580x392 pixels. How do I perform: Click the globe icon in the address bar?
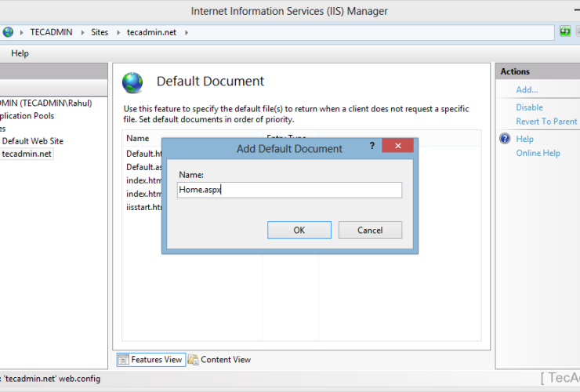(8, 32)
